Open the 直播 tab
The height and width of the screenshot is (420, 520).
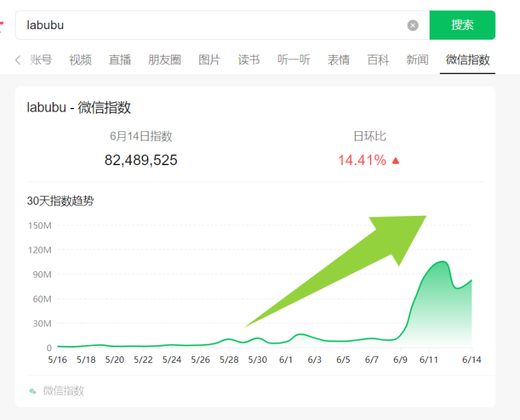tap(120, 59)
